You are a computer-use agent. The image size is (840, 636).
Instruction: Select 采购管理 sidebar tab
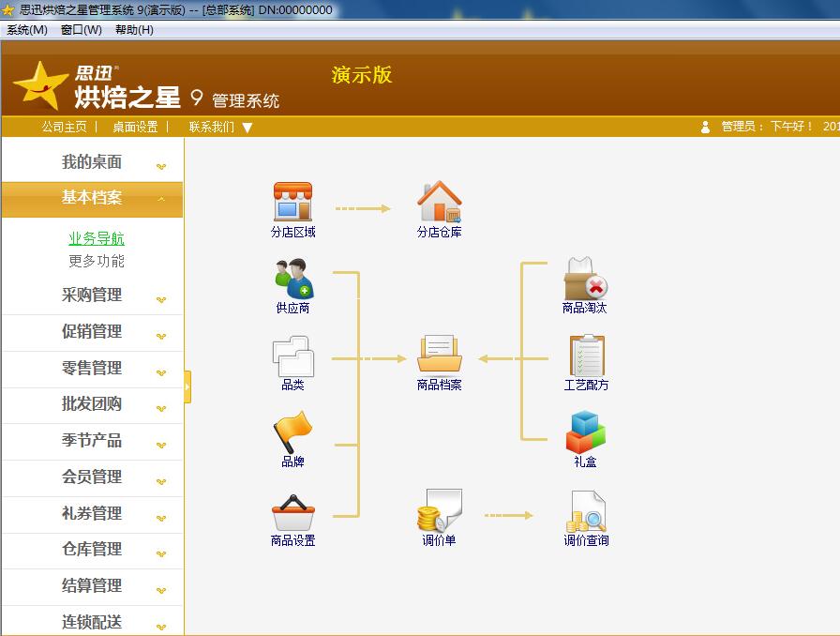point(92,295)
